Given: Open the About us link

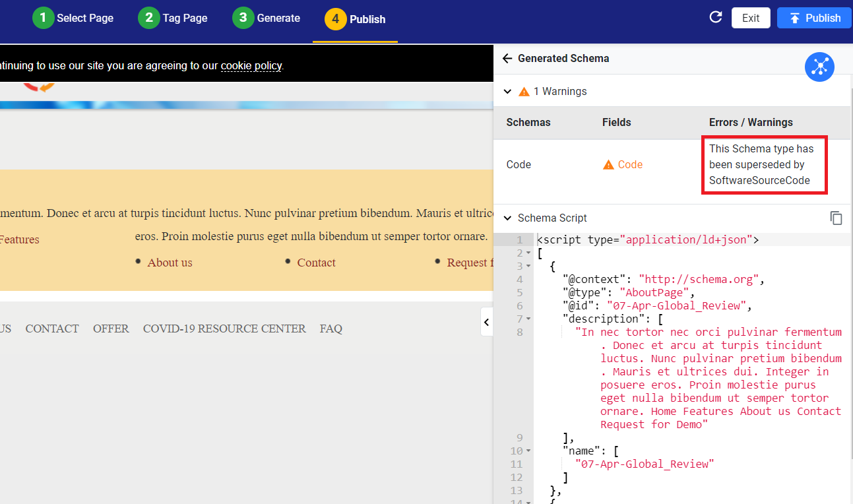Looking at the screenshot, I should click(170, 263).
